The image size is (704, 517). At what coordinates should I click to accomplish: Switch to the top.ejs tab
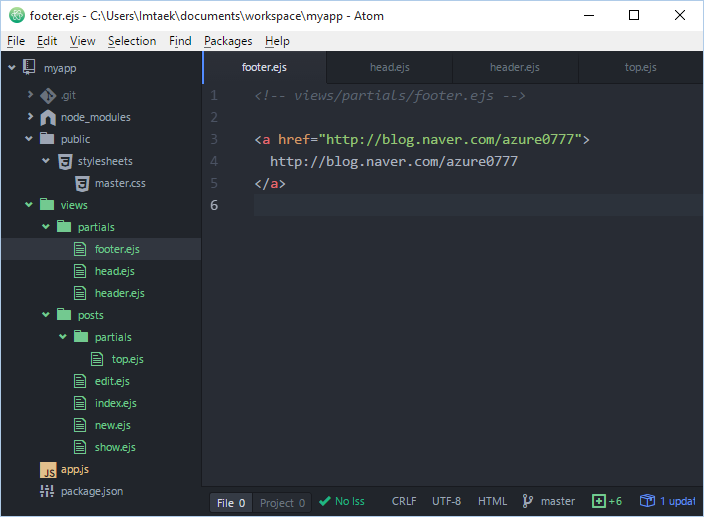641,67
